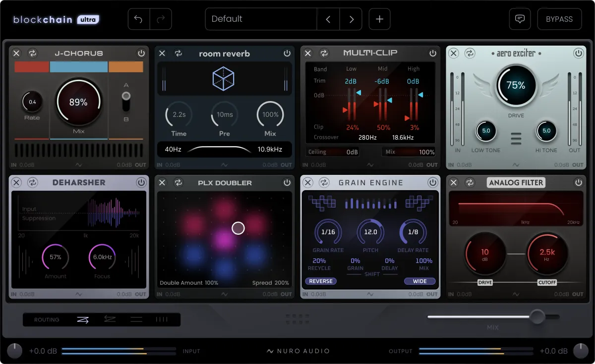
Task: Click swap icon on Grain Engine module
Action: coord(324,183)
